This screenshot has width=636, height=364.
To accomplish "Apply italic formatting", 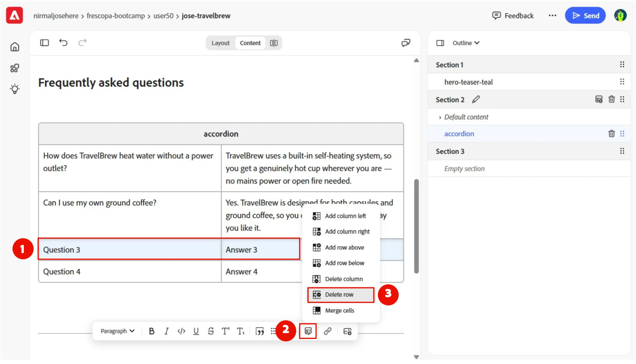I will coord(166,331).
